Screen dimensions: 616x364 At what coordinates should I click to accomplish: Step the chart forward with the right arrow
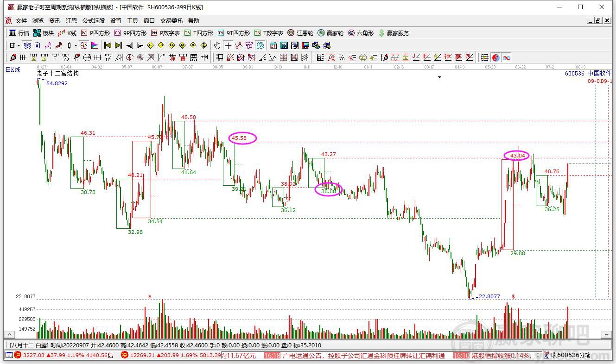[140, 45]
